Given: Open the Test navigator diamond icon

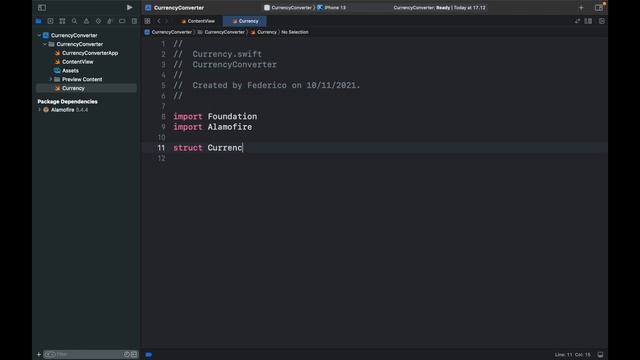Looking at the screenshot, I should [98, 21].
